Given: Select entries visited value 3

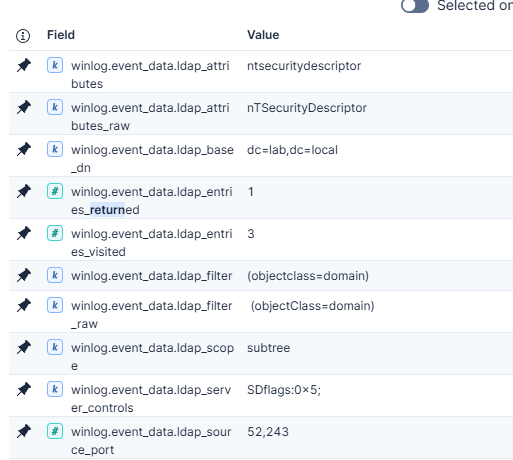Looking at the screenshot, I should [251, 234].
